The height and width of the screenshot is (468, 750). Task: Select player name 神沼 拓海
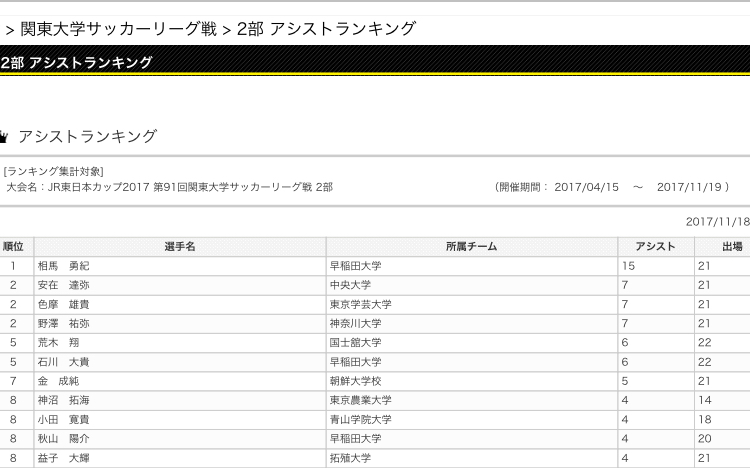pos(64,401)
